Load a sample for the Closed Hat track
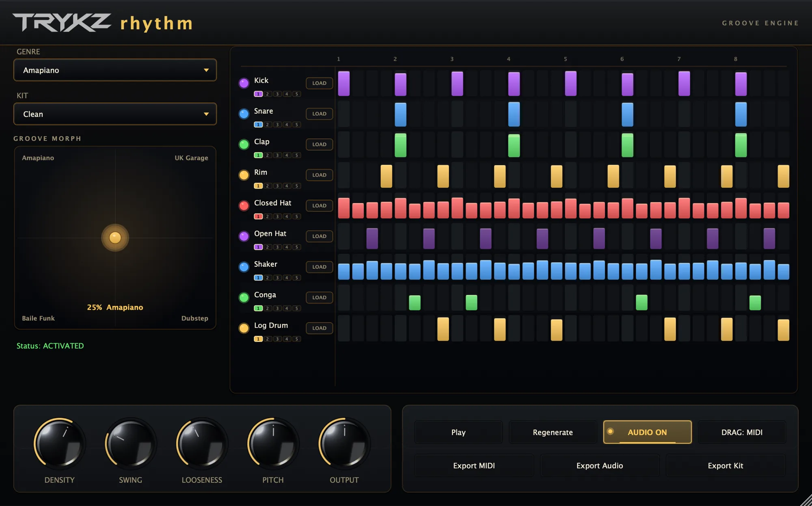This screenshot has width=812, height=506. [x=319, y=205]
